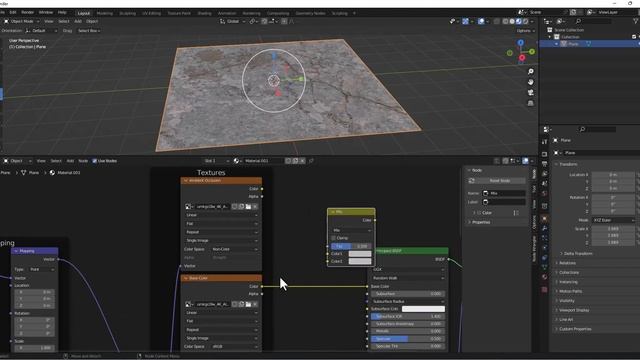
Task: Click Color1 swatch in Mix node
Action: [x=360, y=254]
